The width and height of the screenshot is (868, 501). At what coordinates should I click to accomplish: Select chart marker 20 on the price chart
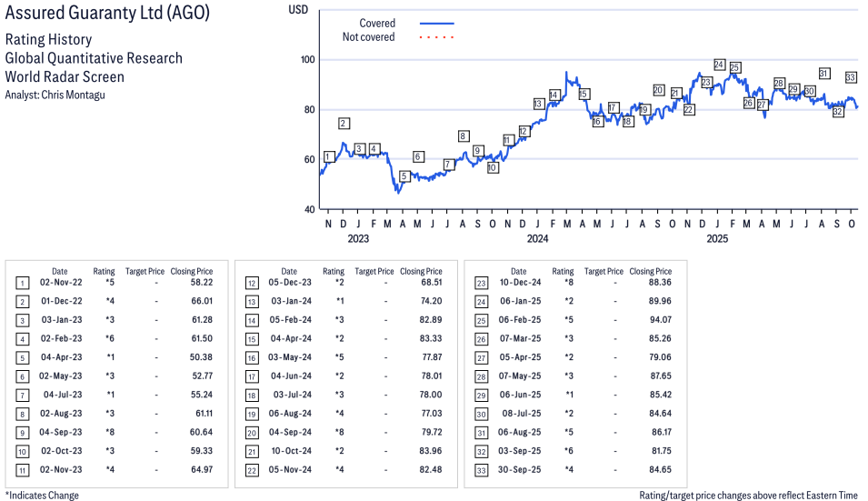click(658, 90)
